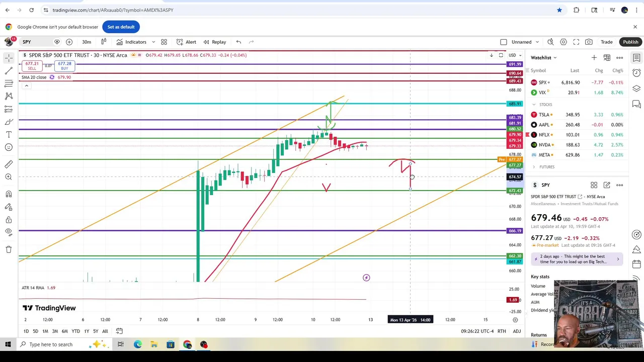This screenshot has width=644, height=362.
Task: Toggle the auto-fit scale icon near USD
Action: coord(501,55)
